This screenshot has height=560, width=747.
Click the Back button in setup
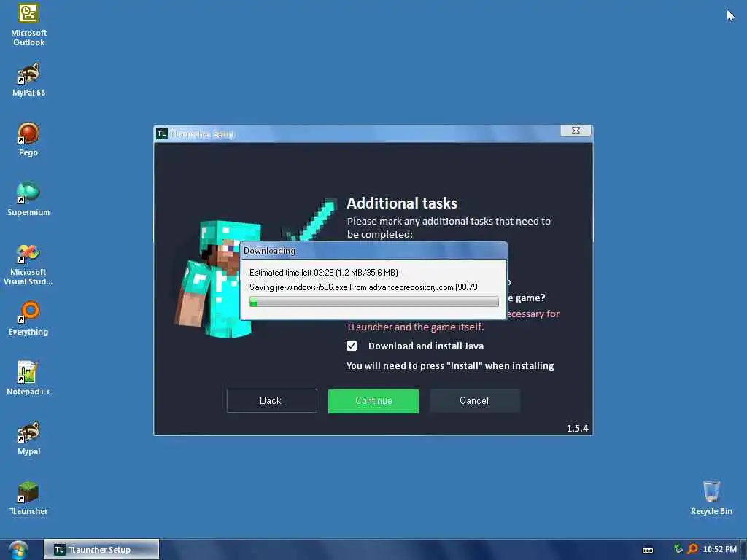point(271,400)
